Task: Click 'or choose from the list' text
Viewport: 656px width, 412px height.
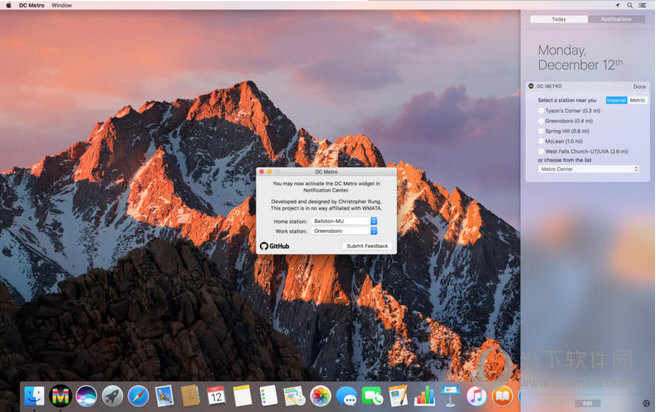Action: pyautogui.click(x=564, y=160)
